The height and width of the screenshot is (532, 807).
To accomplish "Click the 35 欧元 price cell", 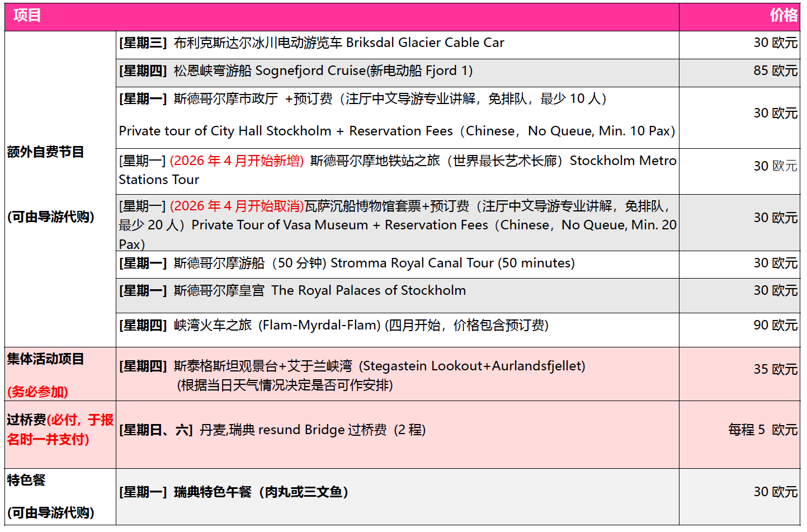I will click(775, 370).
